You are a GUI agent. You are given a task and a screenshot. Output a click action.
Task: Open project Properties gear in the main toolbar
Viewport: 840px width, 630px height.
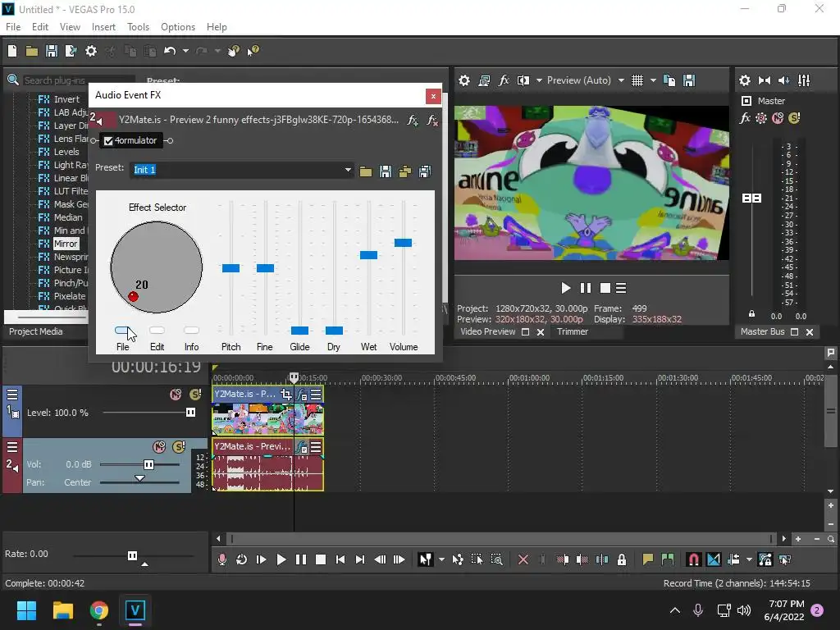pos(91,51)
